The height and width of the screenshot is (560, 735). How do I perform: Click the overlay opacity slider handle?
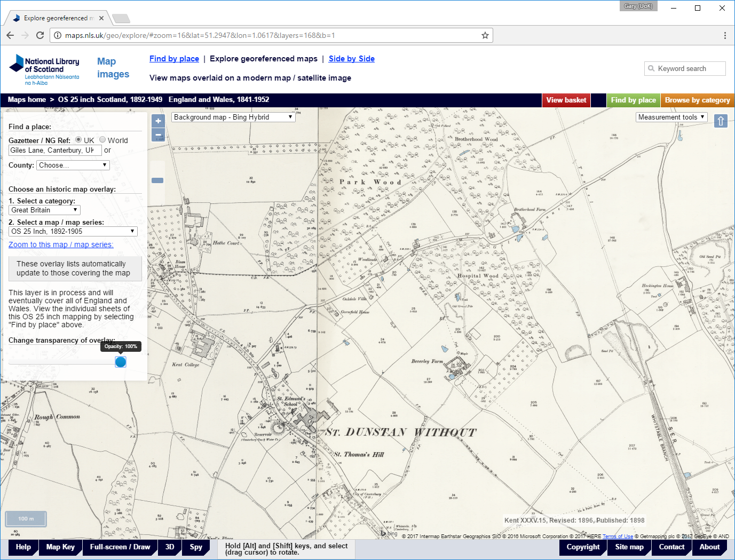(x=121, y=362)
